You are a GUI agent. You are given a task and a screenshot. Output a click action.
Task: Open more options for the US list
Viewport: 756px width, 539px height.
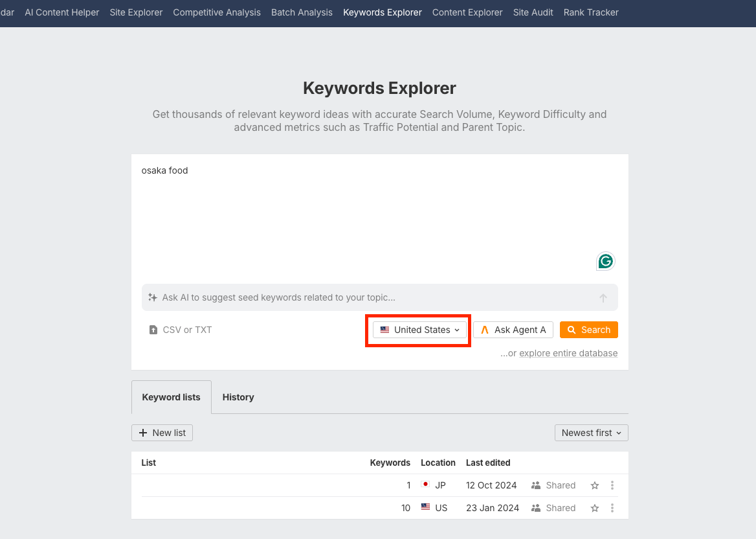[x=612, y=508]
